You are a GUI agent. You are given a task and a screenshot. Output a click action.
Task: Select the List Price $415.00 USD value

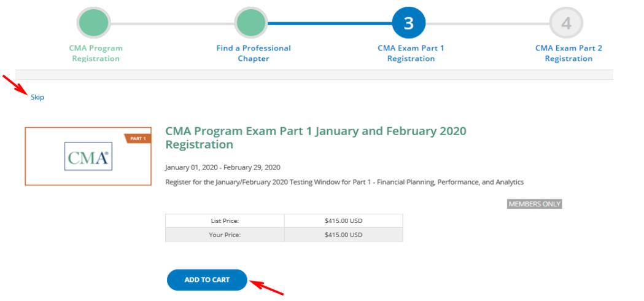(343, 220)
